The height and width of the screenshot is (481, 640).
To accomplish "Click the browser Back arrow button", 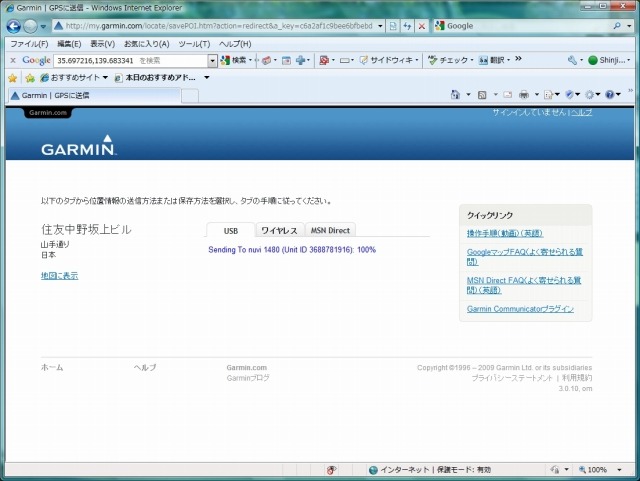I will point(14,27).
